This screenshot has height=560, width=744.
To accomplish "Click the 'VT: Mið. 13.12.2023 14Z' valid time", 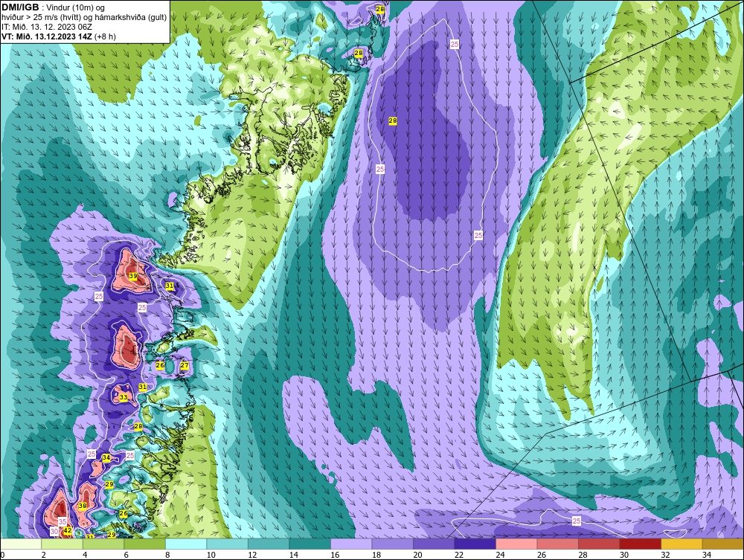I will [x=47, y=36].
